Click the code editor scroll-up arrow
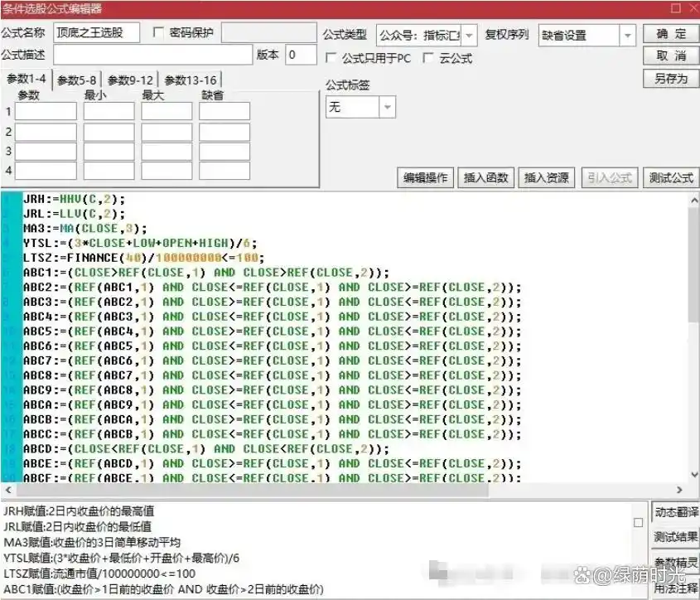Image resolution: width=700 pixels, height=600 pixels. [x=695, y=200]
